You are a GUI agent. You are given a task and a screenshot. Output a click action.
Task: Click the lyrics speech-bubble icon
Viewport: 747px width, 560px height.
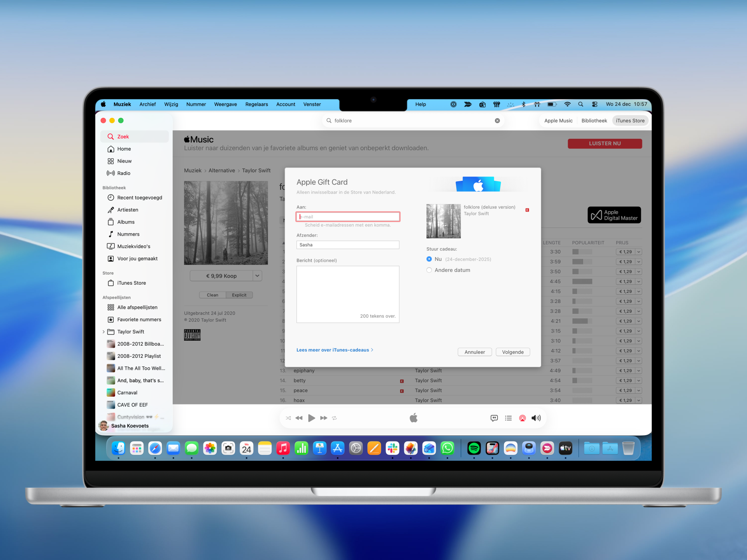tap(494, 418)
